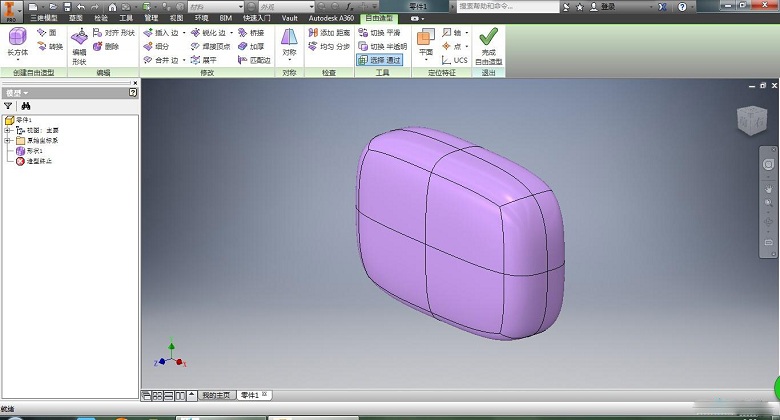This screenshot has width=780, height=420.
Task: Open the 三维模型 ribbon tab
Action: tap(43, 18)
